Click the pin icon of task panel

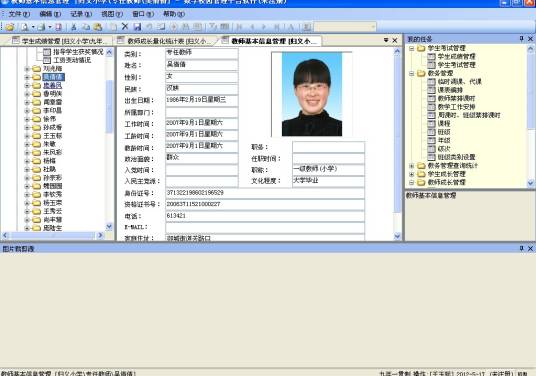point(522,39)
